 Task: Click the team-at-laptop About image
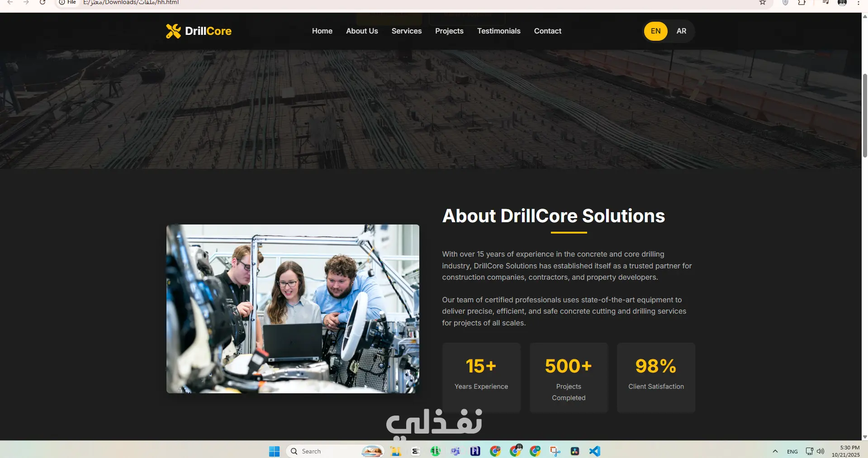click(293, 309)
